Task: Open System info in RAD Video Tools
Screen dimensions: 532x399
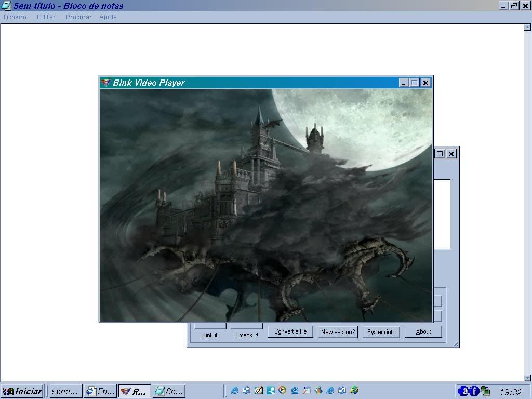Action: (x=381, y=332)
